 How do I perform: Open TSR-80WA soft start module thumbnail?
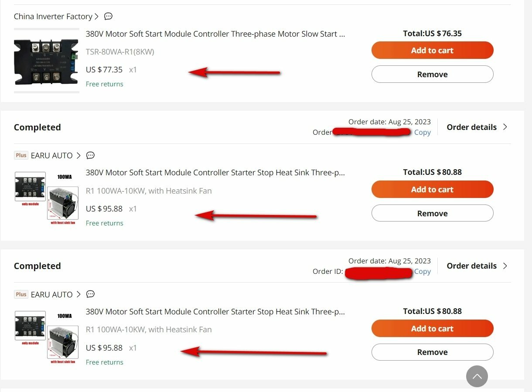pyautogui.click(x=47, y=61)
